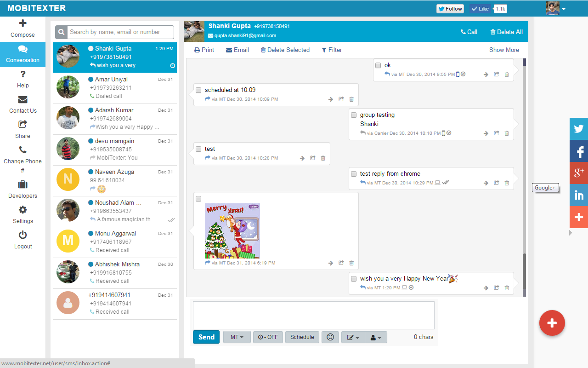The height and width of the screenshot is (368, 588).
Task: Open Naveen Azuga conversation
Action: point(115,180)
